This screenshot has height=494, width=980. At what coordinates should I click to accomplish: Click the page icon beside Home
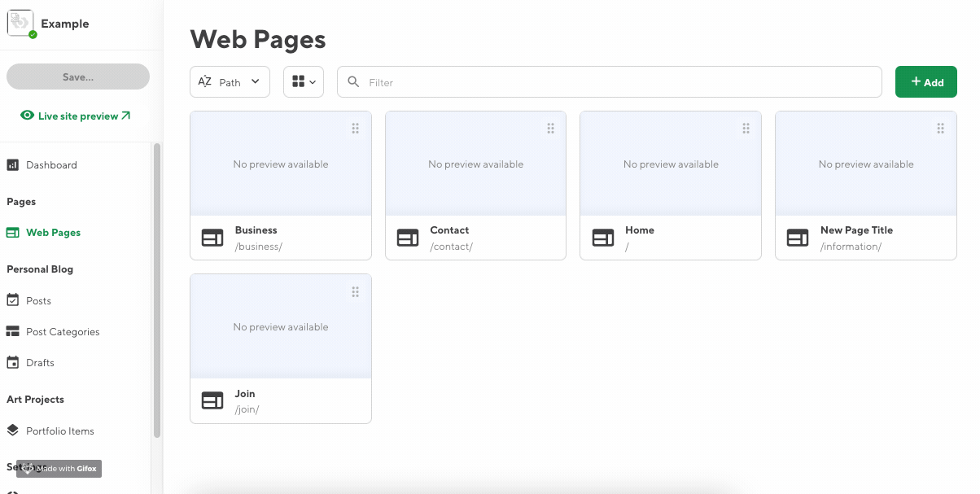(x=603, y=238)
